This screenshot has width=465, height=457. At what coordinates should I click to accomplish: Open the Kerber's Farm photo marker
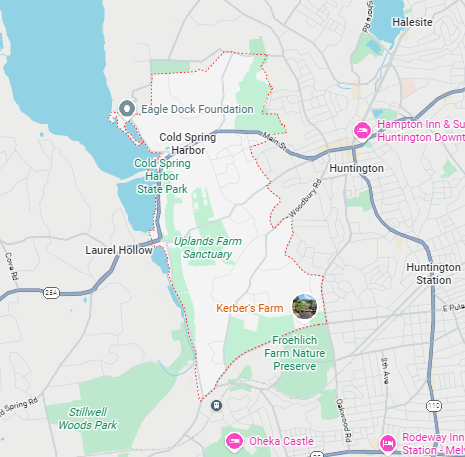click(x=304, y=307)
